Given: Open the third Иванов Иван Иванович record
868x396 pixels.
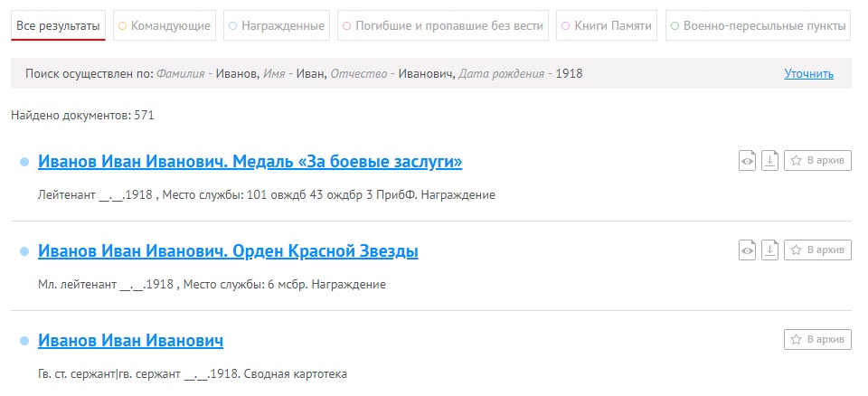Looking at the screenshot, I should coord(130,341).
